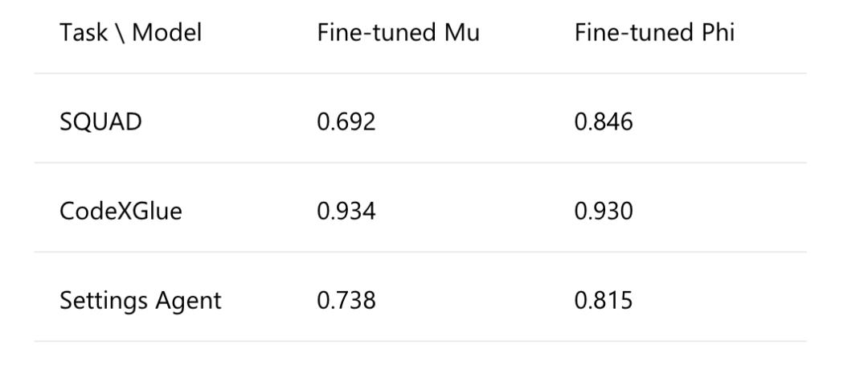
Task: Click the "Task \ Model" header cell
Action: [x=130, y=33]
